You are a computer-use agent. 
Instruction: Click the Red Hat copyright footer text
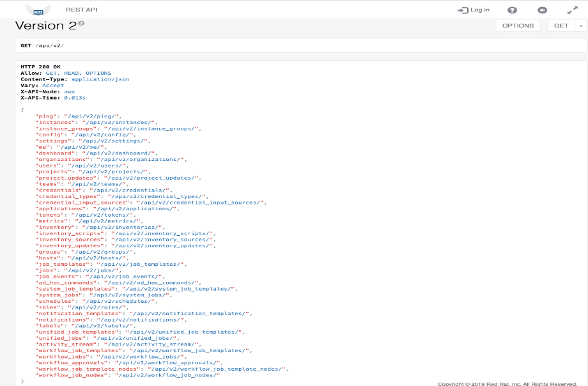coord(507,383)
